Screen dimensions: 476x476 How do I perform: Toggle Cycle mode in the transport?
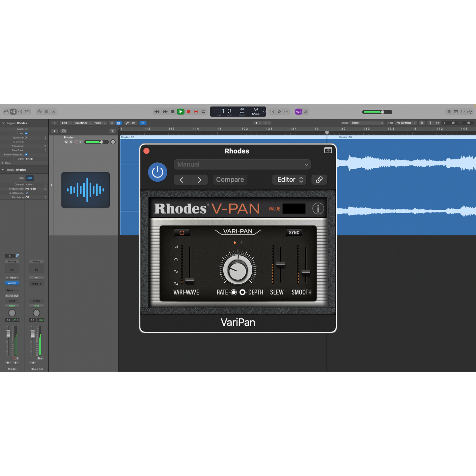click(204, 112)
